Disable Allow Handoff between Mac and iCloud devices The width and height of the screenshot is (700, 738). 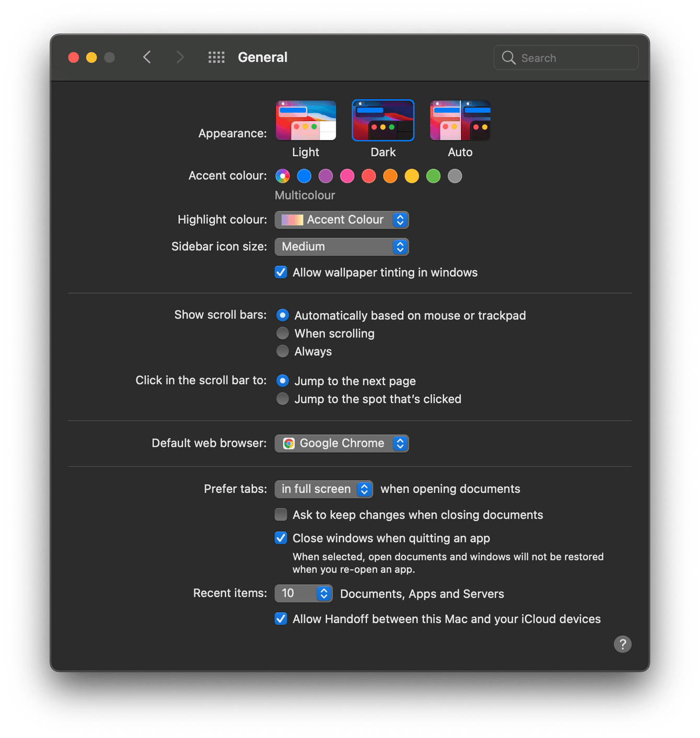281,618
